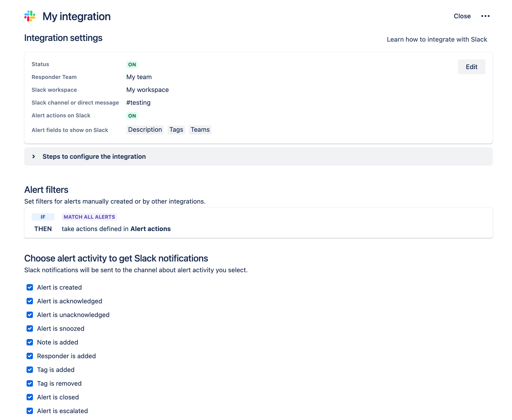Uncheck Alert is escalated
Image resolution: width=512 pixels, height=420 pixels.
coord(30,411)
